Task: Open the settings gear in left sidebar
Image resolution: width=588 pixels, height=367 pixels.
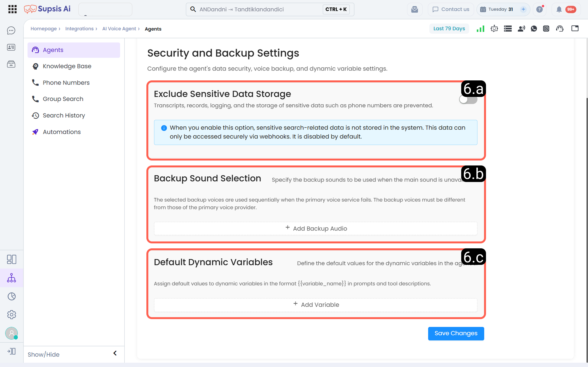Action: pyautogui.click(x=12, y=314)
